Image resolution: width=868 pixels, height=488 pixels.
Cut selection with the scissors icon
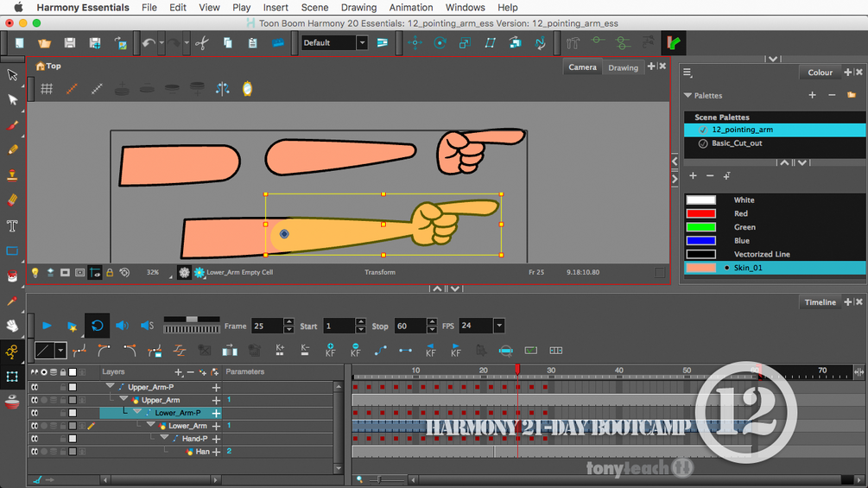pos(202,42)
